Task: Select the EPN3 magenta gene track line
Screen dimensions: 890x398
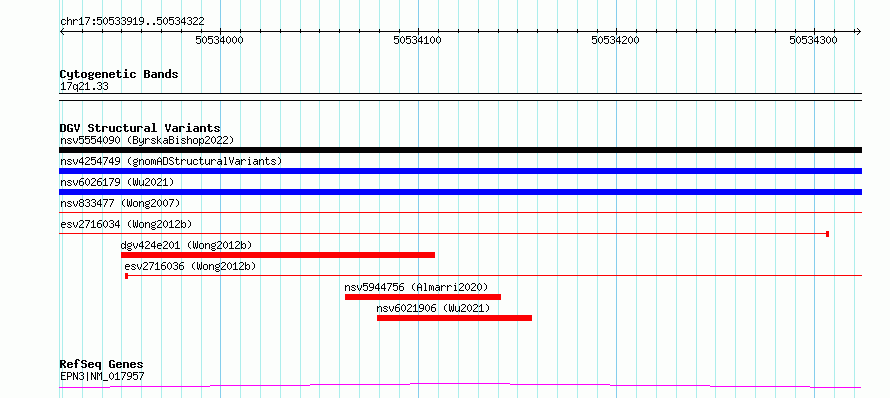Action: (x=460, y=386)
